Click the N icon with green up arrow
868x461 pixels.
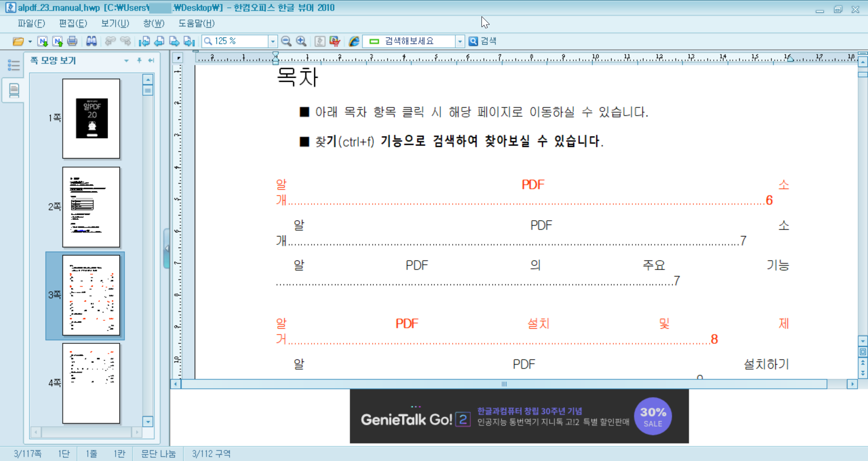[57, 41]
